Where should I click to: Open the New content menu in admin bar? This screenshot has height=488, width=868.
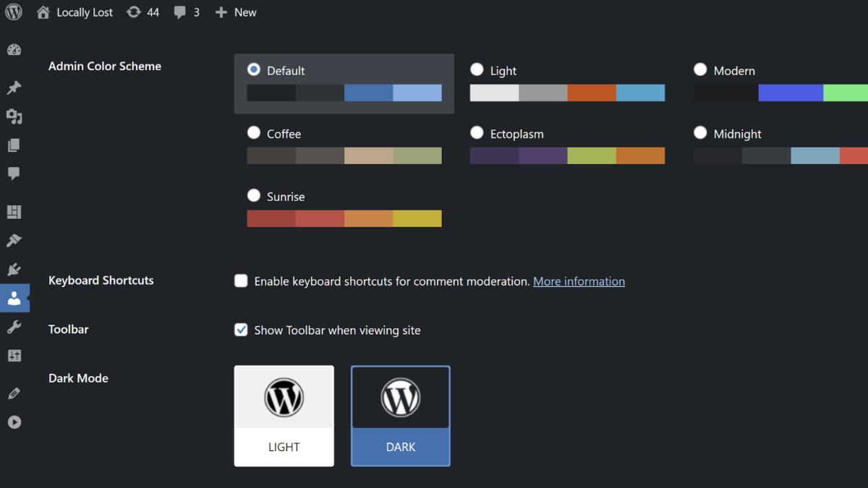(236, 12)
